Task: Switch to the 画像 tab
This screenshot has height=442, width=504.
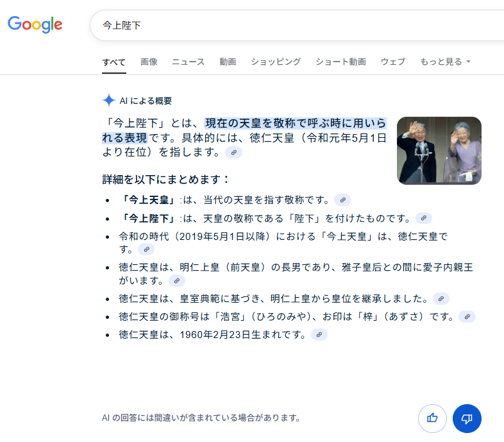Action: tap(149, 62)
